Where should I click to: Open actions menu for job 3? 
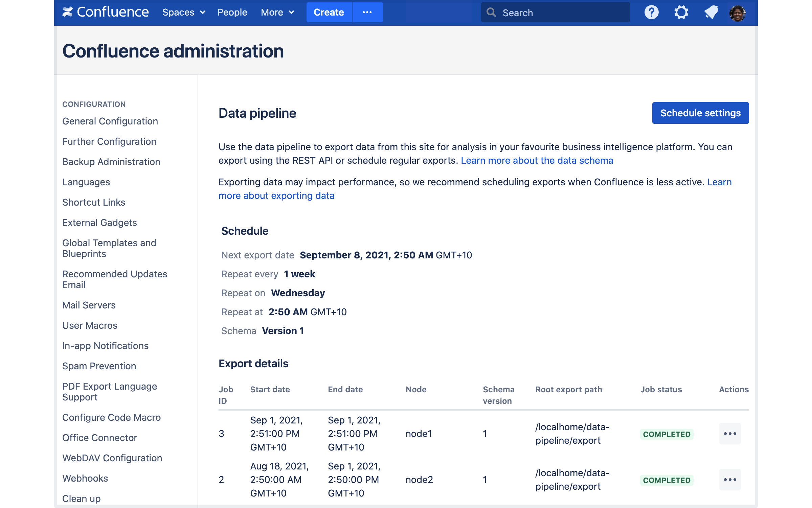click(x=730, y=434)
